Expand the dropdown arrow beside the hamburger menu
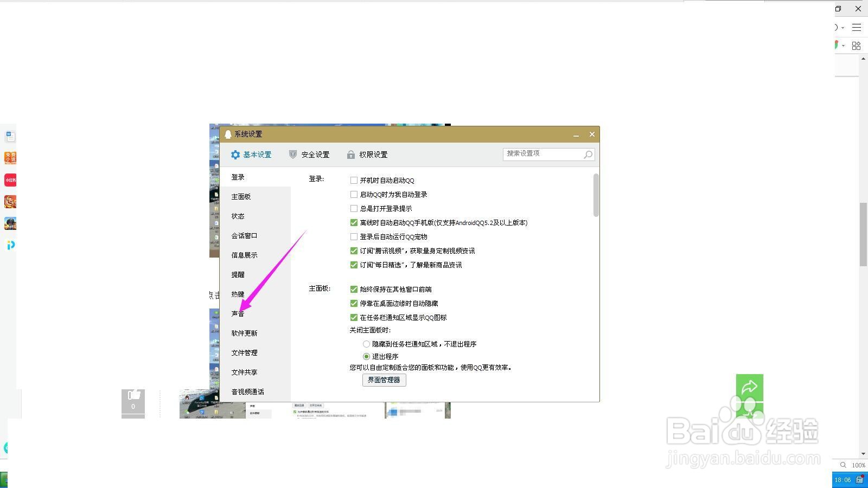 click(843, 28)
